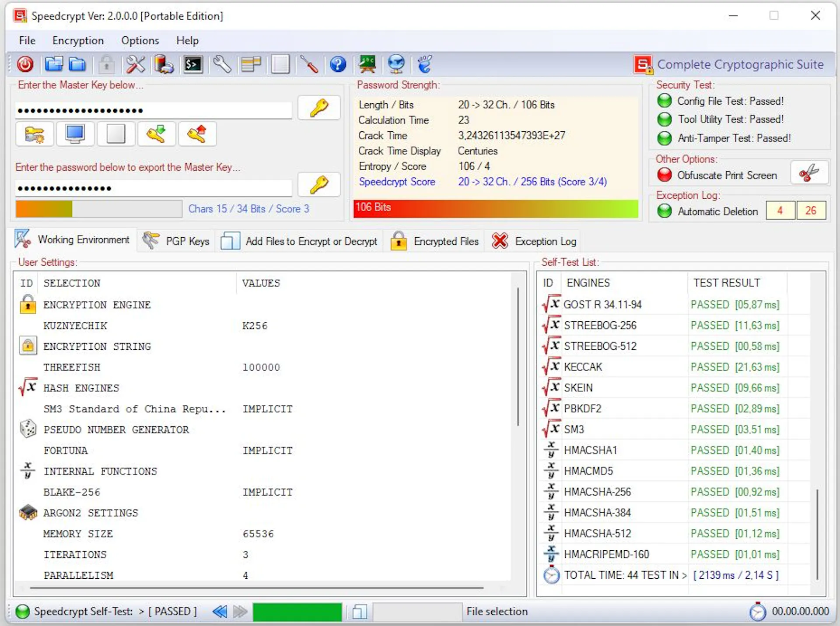The image size is (840, 626).
Task: Select the KUZNYECHIK row in User Settings
Action: tap(262, 326)
